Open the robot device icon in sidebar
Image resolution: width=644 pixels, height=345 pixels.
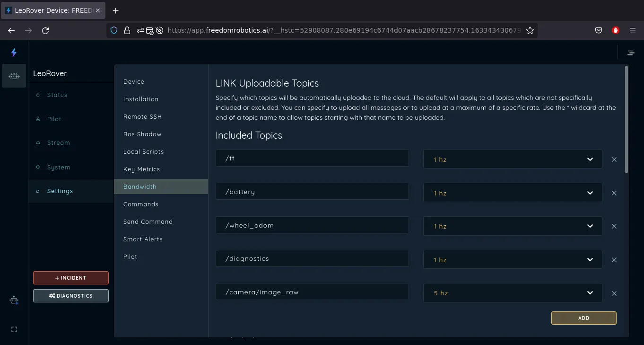[x=14, y=76]
